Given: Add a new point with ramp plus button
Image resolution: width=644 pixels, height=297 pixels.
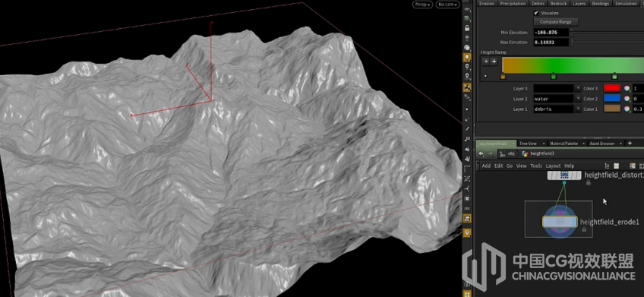Looking at the screenshot, I should pos(494,62).
